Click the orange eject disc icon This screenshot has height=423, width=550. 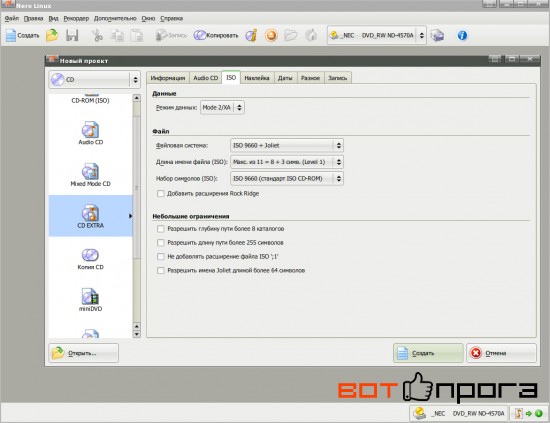pyautogui.click(x=271, y=35)
